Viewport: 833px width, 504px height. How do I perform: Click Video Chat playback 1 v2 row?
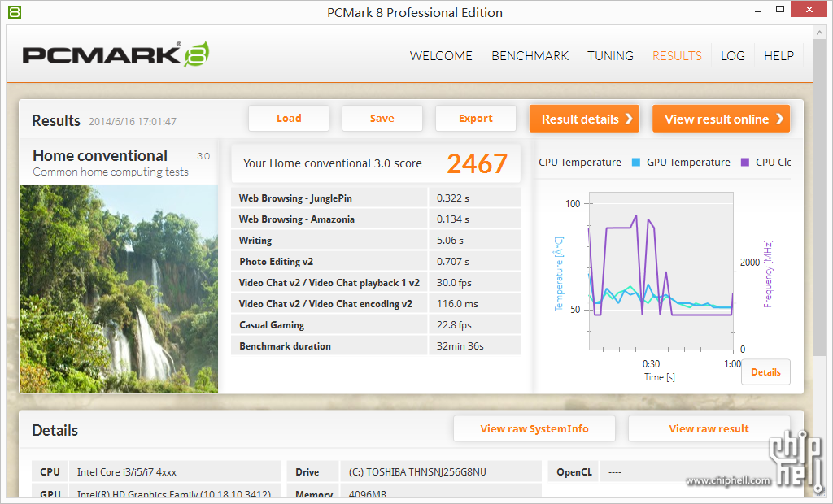point(376,283)
